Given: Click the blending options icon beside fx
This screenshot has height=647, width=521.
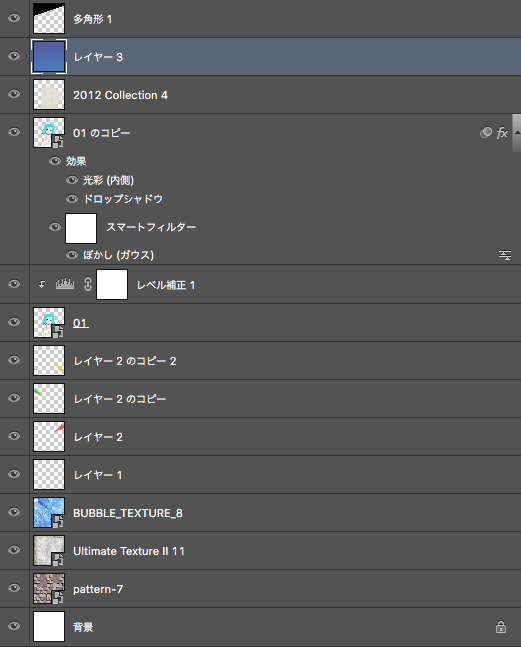Looking at the screenshot, I should point(486,132).
